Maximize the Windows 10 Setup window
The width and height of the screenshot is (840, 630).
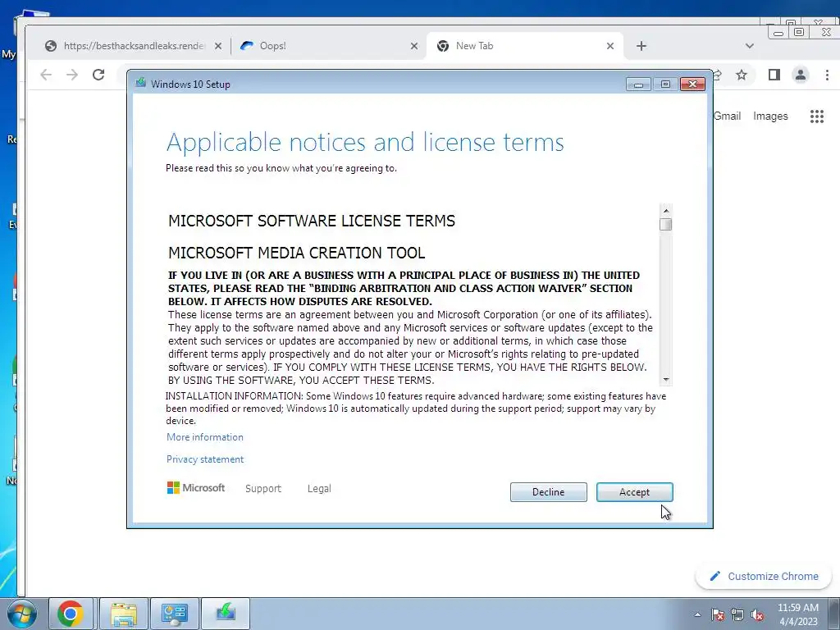tap(665, 84)
